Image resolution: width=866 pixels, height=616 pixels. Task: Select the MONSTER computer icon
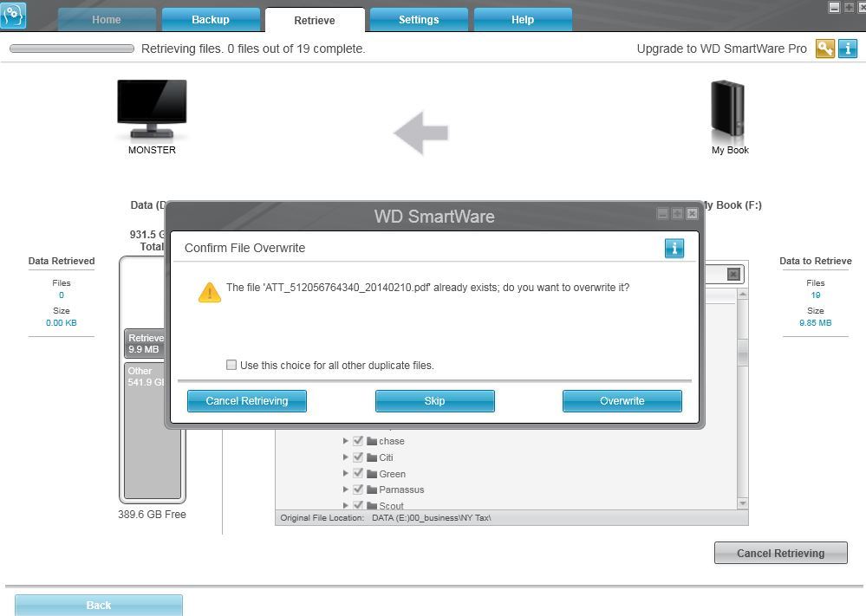click(152, 109)
